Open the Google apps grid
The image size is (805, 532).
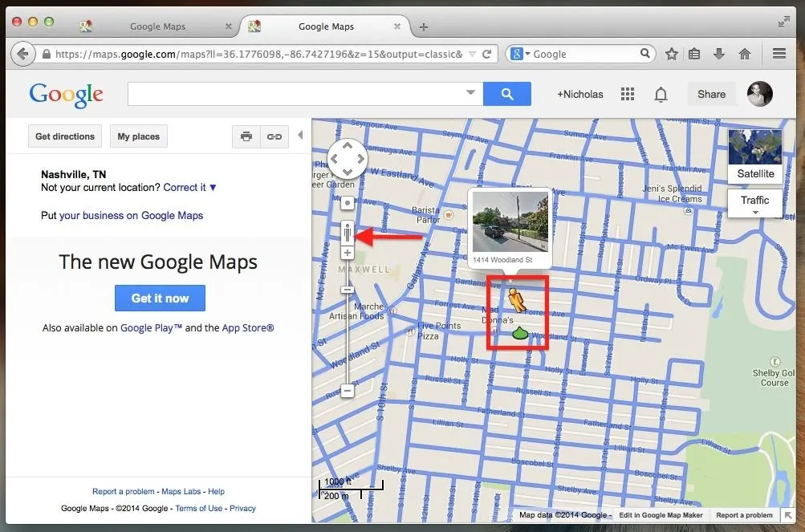pyautogui.click(x=628, y=94)
